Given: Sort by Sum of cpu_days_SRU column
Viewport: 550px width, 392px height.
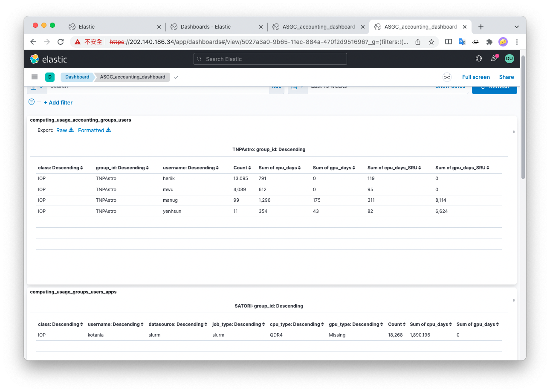Looking at the screenshot, I should point(394,168).
